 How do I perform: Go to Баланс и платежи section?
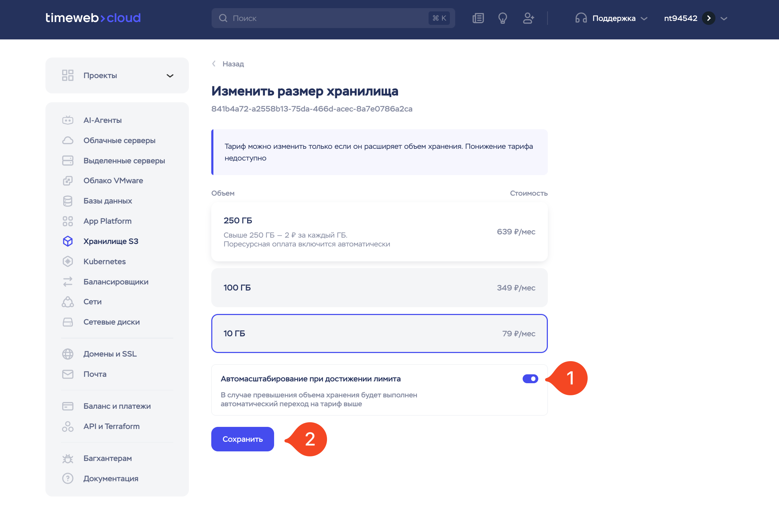pos(117,406)
